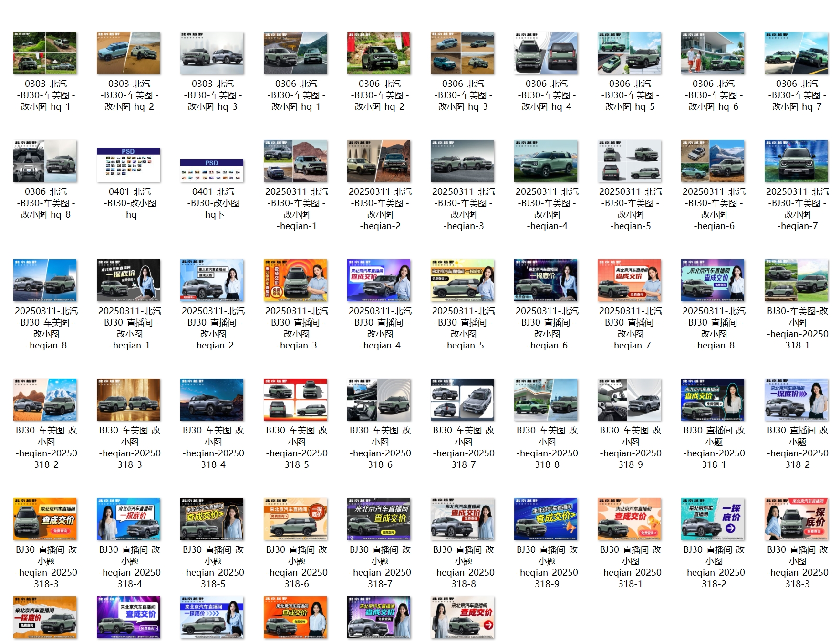Viewport: 840px width, 643px height.
Task: Select thumbnail of 0306-北汽-BJ30-车美图-改小图-hq-4
Action: [546, 53]
